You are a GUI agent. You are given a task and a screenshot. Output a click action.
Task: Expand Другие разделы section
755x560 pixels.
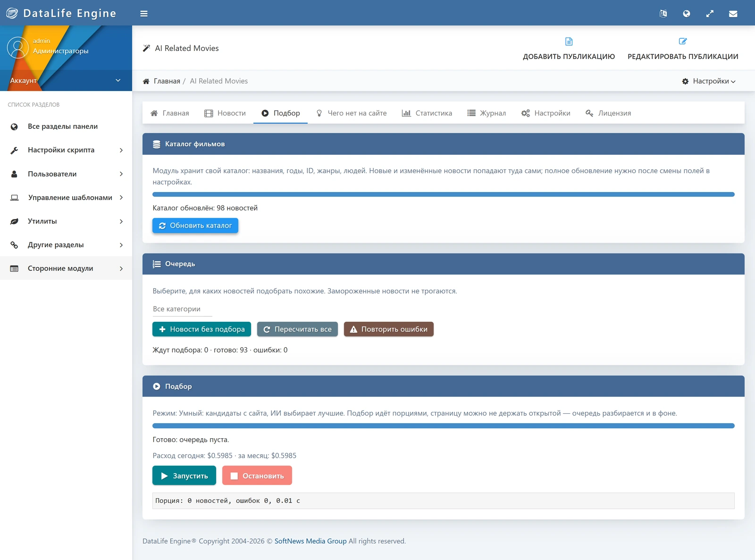coord(66,245)
